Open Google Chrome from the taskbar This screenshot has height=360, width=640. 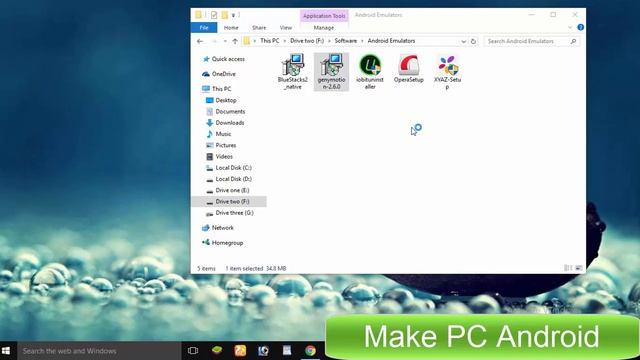310,351
